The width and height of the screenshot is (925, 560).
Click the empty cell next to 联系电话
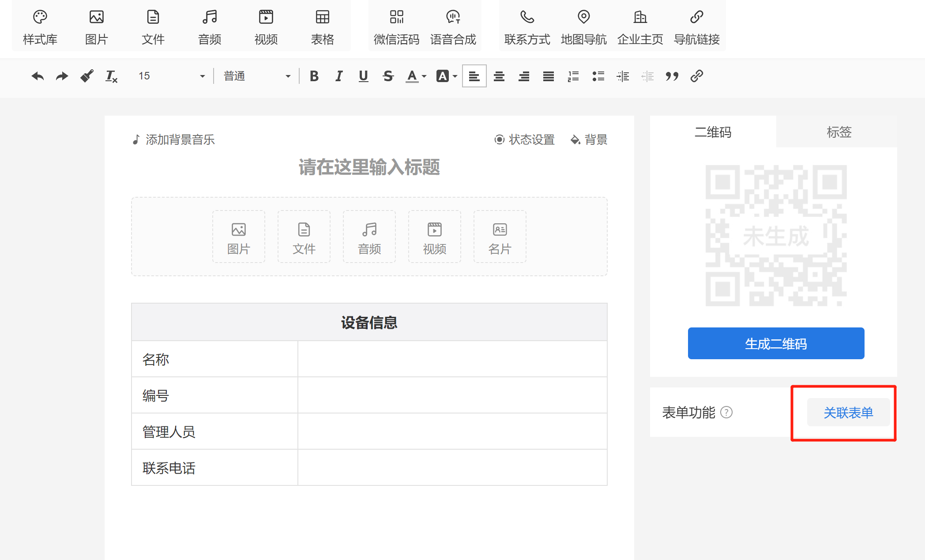click(452, 468)
